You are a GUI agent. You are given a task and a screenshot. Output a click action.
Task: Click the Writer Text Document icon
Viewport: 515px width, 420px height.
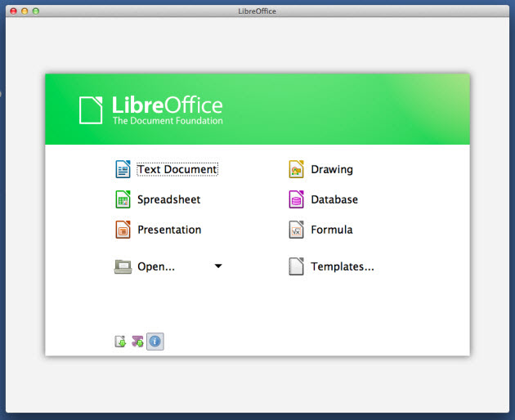(123, 169)
